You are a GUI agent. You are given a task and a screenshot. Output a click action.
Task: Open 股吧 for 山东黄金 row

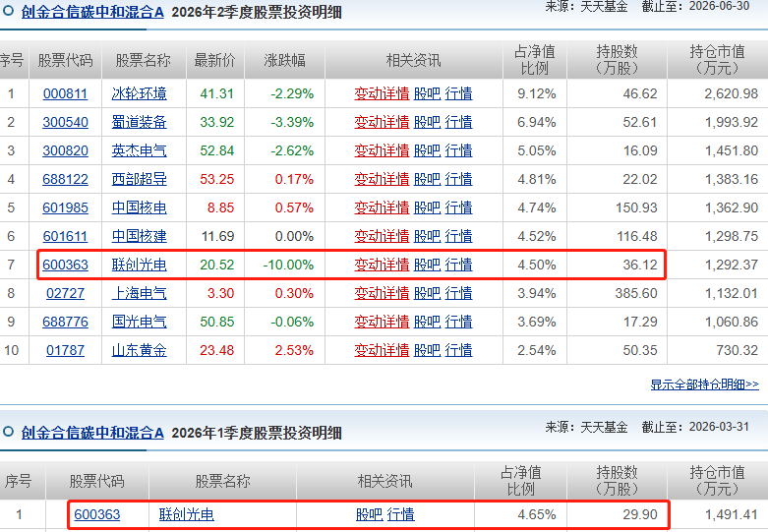[x=427, y=350]
